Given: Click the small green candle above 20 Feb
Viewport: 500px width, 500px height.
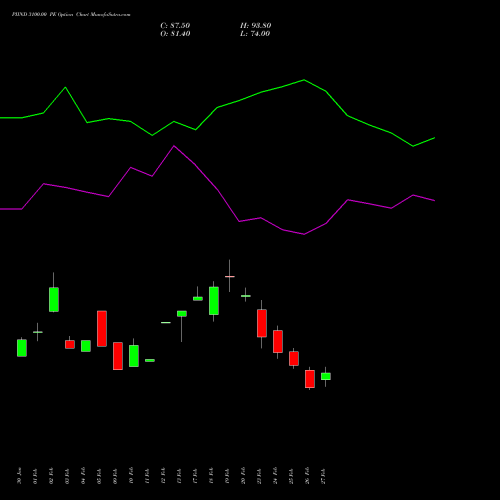Looking at the screenshot, I should pyautogui.click(x=246, y=296).
